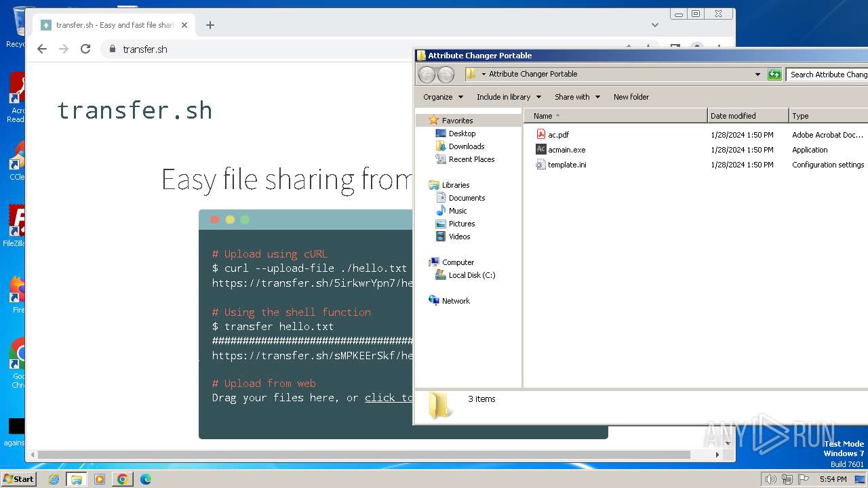
Task: Click Chrome icon in taskbar
Action: point(122,479)
